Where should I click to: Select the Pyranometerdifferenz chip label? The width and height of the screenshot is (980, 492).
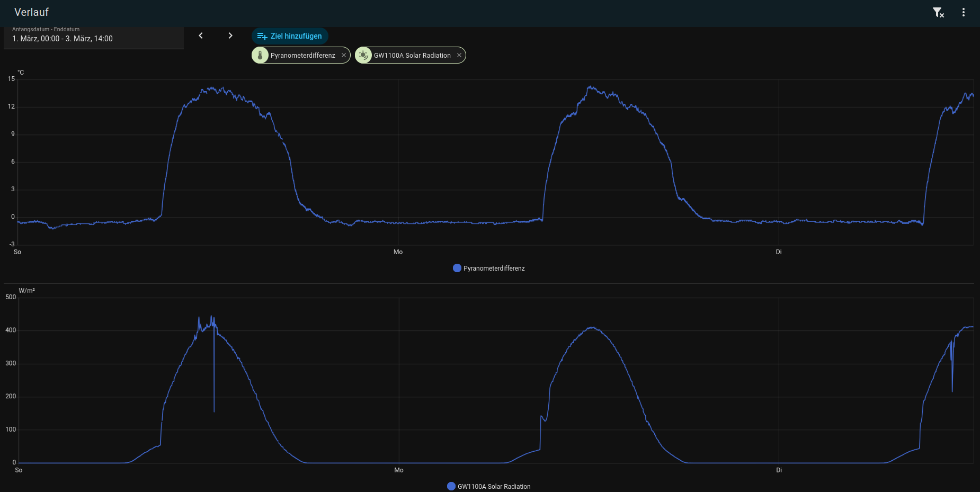(302, 55)
